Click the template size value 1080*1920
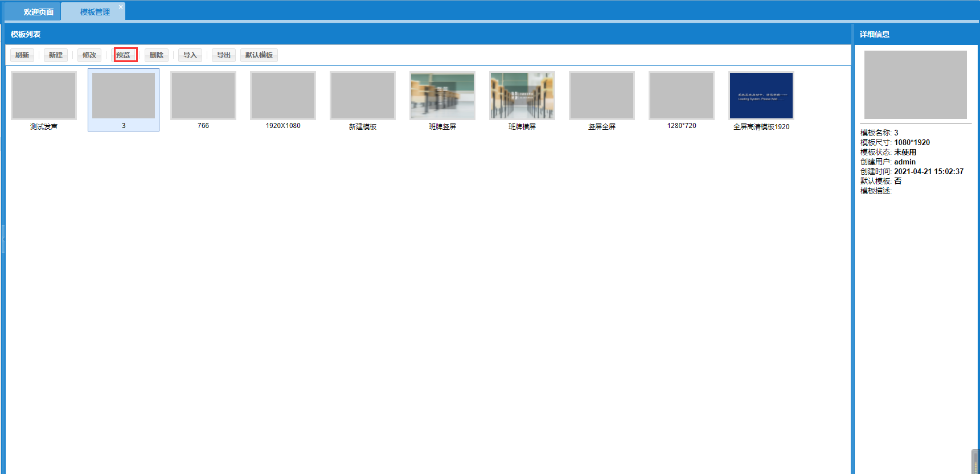980x474 pixels. [x=912, y=143]
